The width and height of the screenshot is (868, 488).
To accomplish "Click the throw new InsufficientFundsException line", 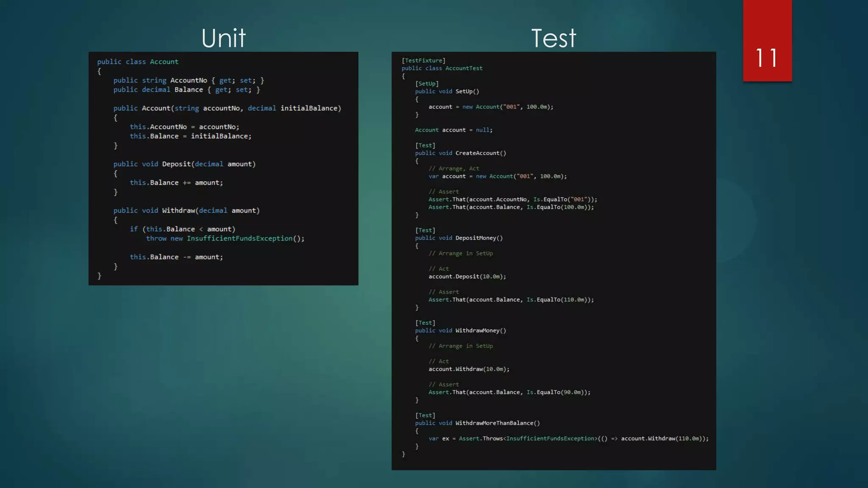I will (x=225, y=238).
